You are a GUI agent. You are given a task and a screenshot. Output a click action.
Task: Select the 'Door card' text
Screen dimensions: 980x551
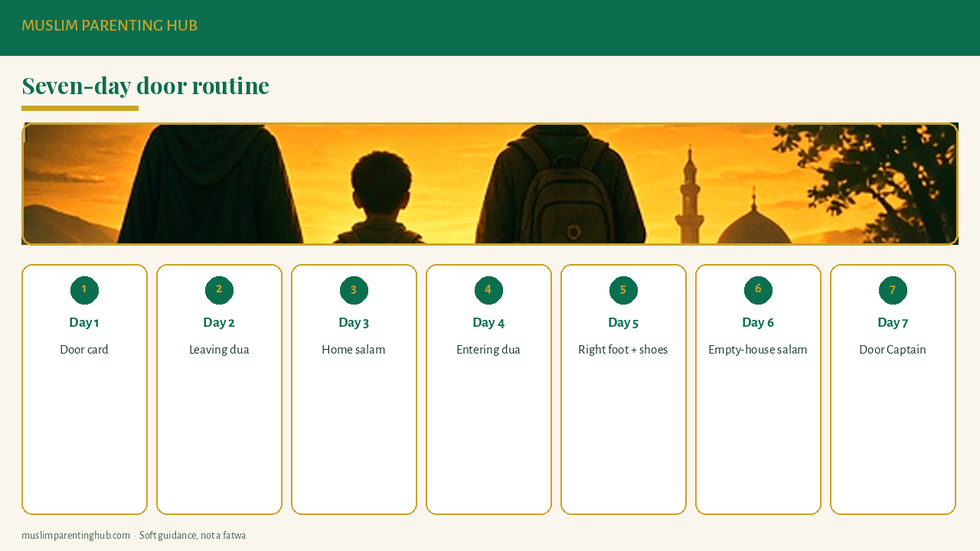point(84,350)
